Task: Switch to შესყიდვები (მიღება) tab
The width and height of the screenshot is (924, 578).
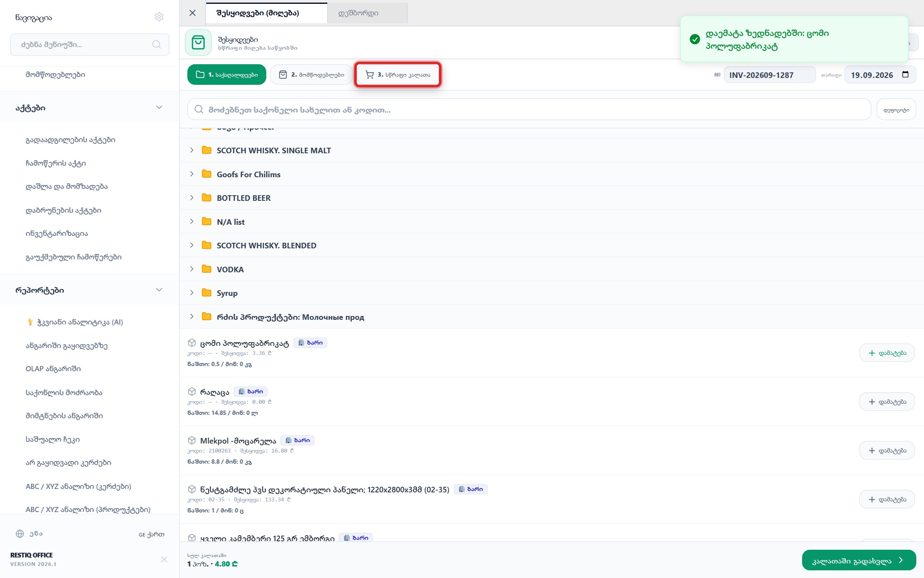Action: point(267,13)
